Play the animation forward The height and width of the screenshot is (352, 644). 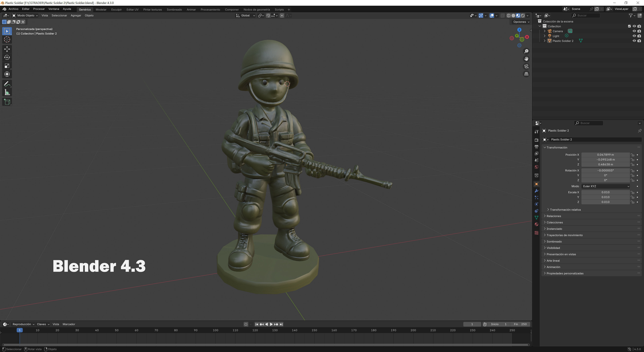271,324
